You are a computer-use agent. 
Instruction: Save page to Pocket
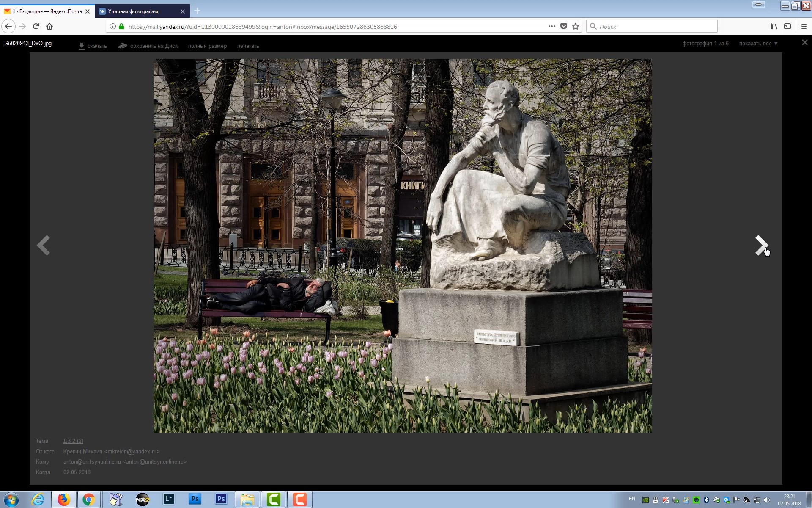coord(563,26)
